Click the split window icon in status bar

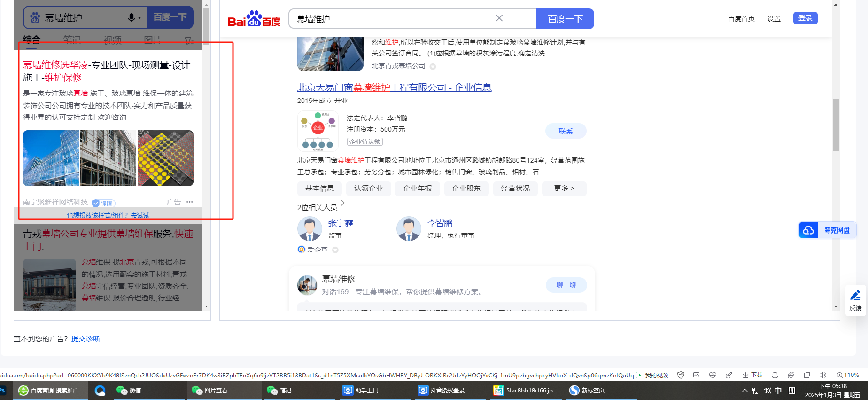(807, 375)
